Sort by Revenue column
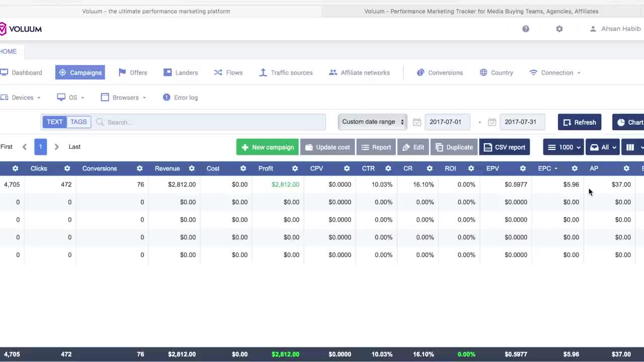Screen dimensions: 644x362 (167, 168)
